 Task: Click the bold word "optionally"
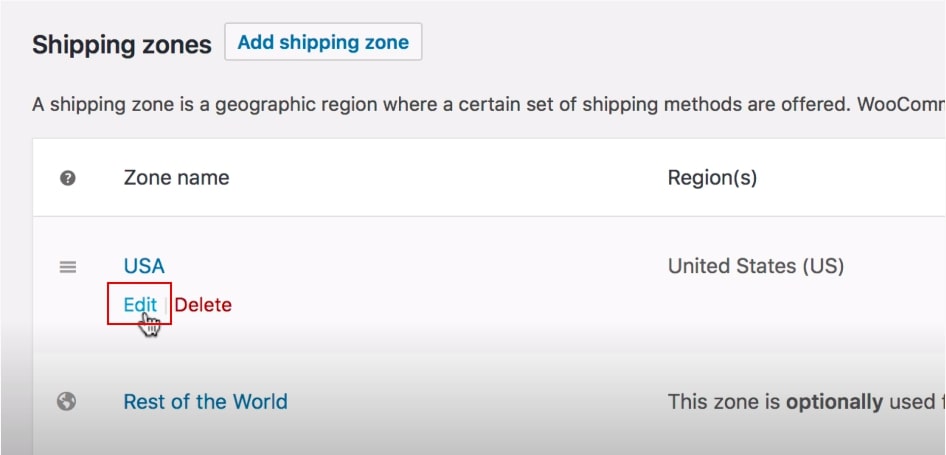(x=834, y=402)
